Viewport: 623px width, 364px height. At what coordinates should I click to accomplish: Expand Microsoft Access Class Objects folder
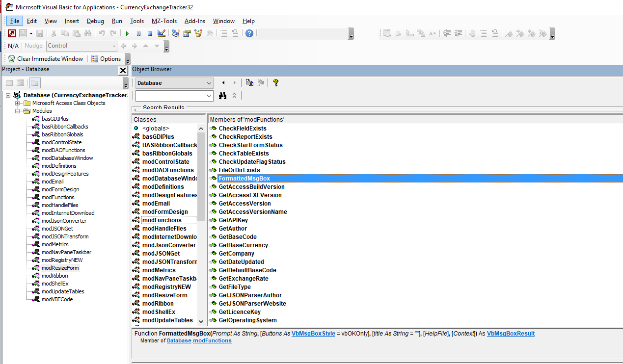pos(18,103)
